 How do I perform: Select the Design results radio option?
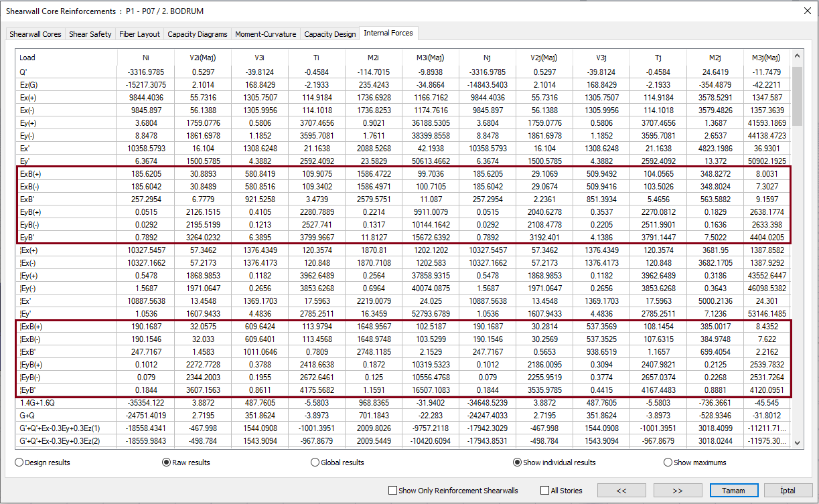click(x=19, y=463)
